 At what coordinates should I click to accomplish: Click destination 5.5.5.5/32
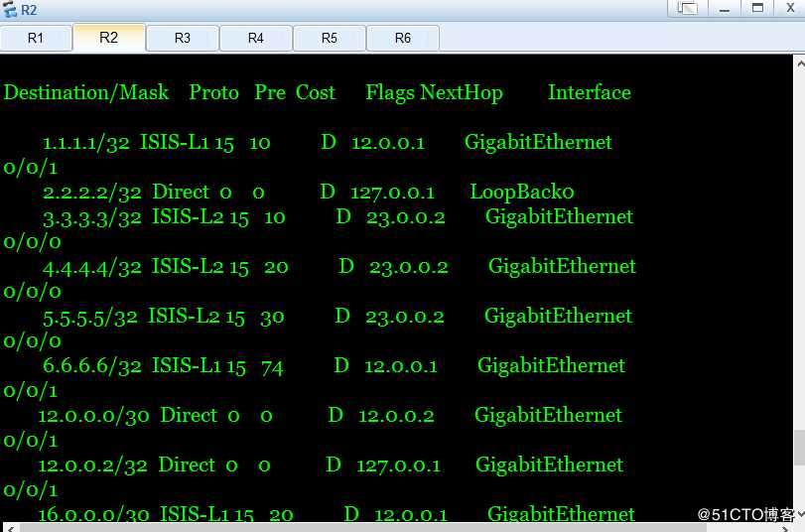pyautogui.click(x=90, y=318)
